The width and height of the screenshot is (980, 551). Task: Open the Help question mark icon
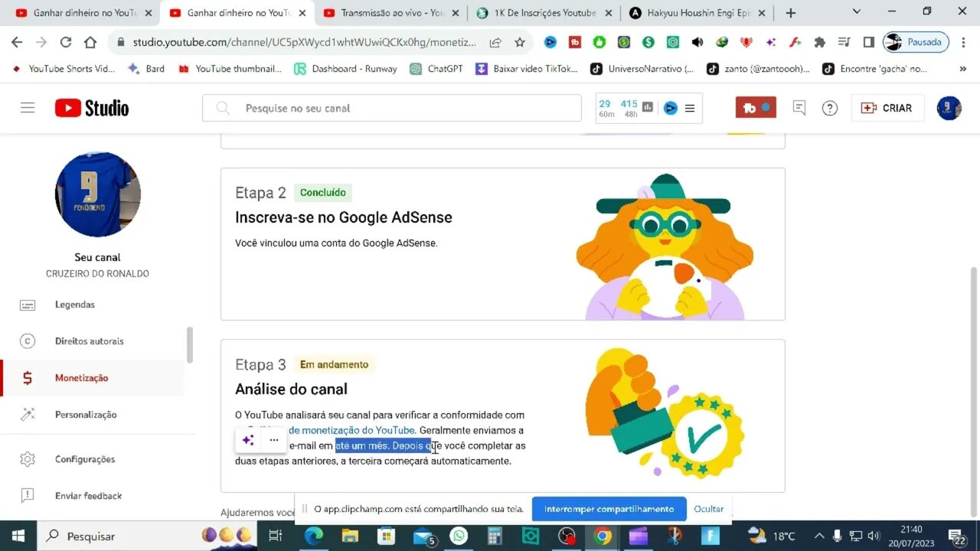pos(830,108)
